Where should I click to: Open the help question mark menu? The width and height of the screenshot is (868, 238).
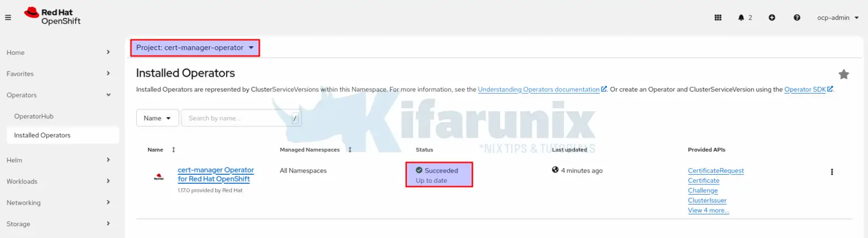click(x=797, y=17)
